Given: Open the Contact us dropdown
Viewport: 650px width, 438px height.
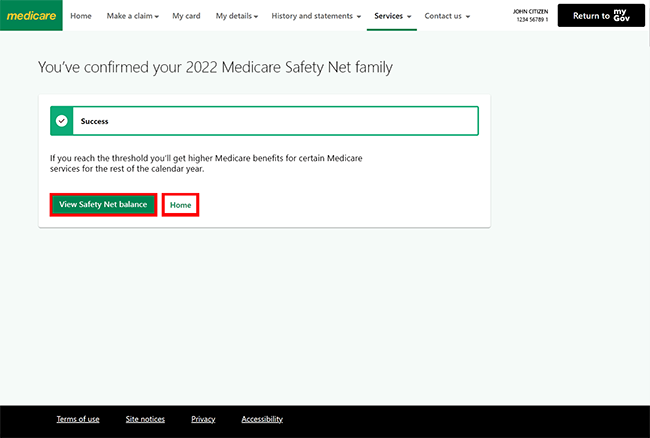Looking at the screenshot, I should [x=447, y=16].
